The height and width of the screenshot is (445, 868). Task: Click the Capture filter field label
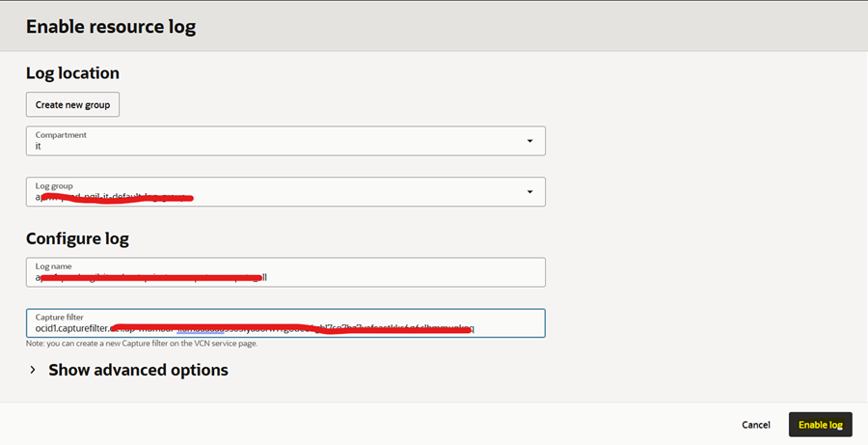60,317
